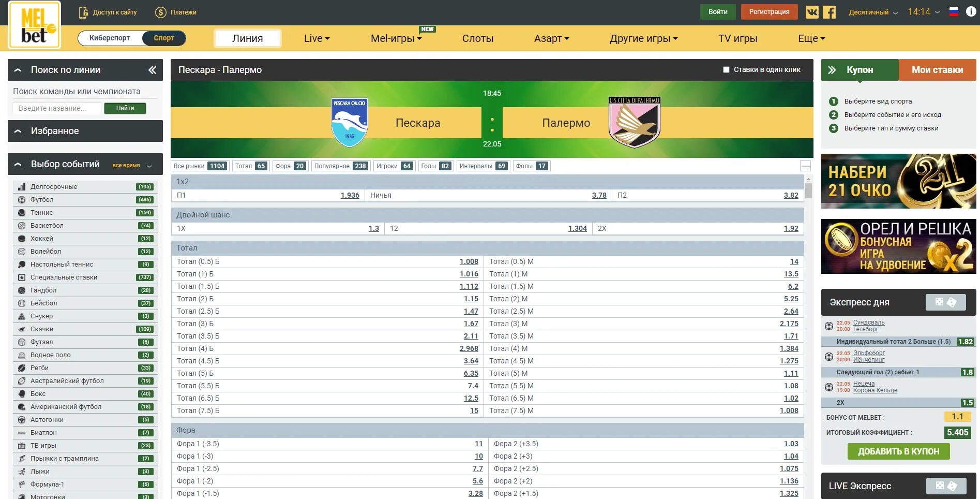Enable one-click betting checkbox
980x499 pixels.
(x=726, y=69)
